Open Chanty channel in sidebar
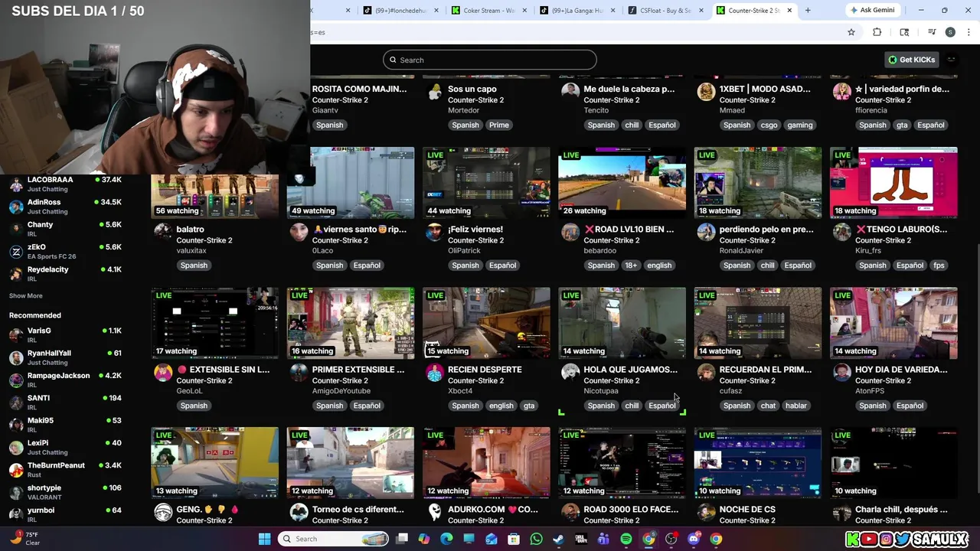Image resolution: width=980 pixels, height=551 pixels. click(65, 229)
